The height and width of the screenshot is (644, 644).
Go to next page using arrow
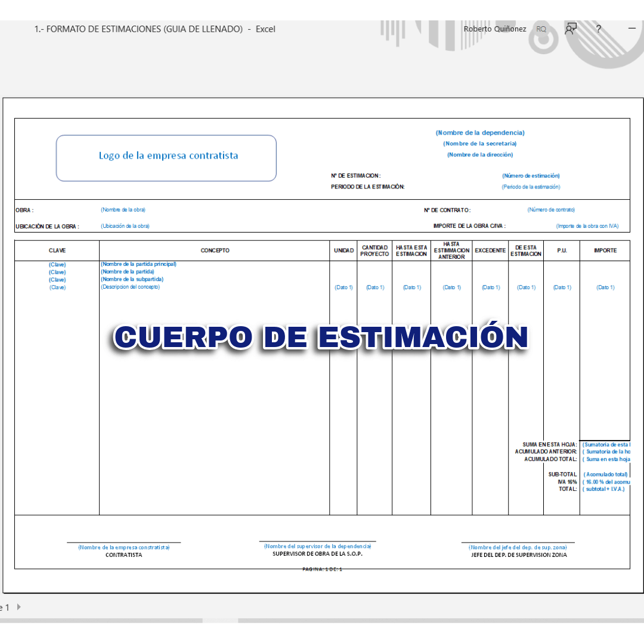pos(19,607)
